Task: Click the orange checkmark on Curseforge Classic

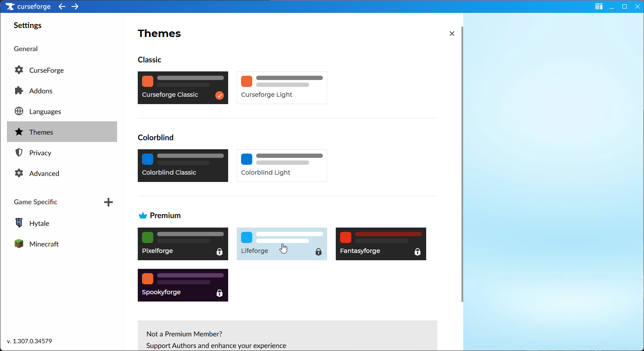Action: coord(220,95)
